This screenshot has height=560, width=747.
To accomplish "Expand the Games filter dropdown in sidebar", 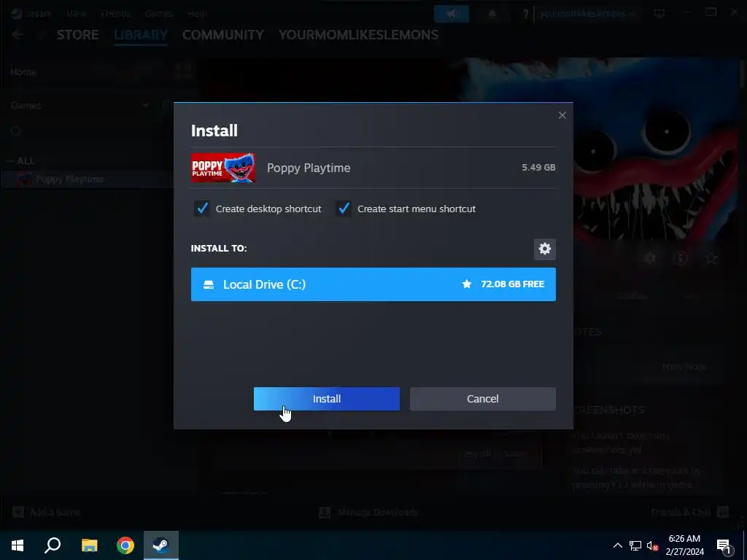I will pos(145,105).
